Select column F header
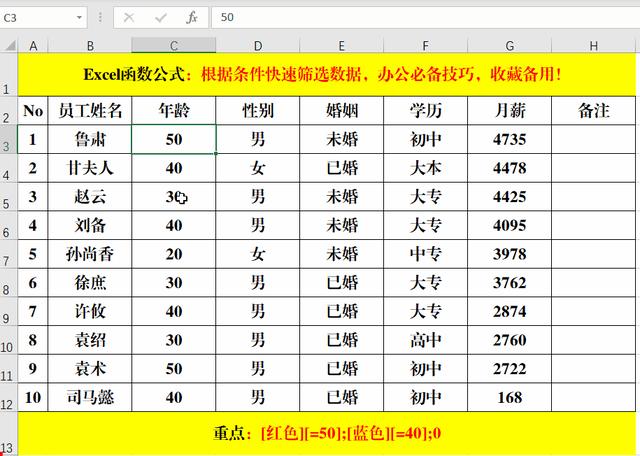This screenshot has height=456, width=640. point(425,46)
